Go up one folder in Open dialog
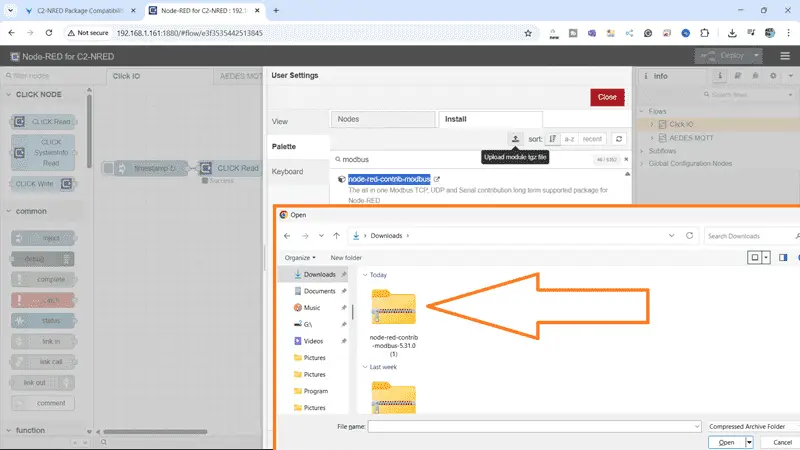 pyautogui.click(x=336, y=236)
